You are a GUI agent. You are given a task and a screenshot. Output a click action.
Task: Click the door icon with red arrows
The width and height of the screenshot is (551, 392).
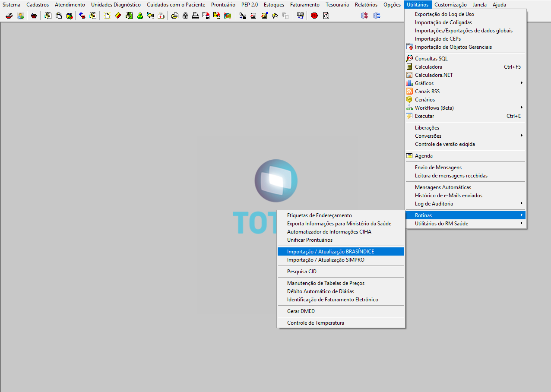coord(364,16)
